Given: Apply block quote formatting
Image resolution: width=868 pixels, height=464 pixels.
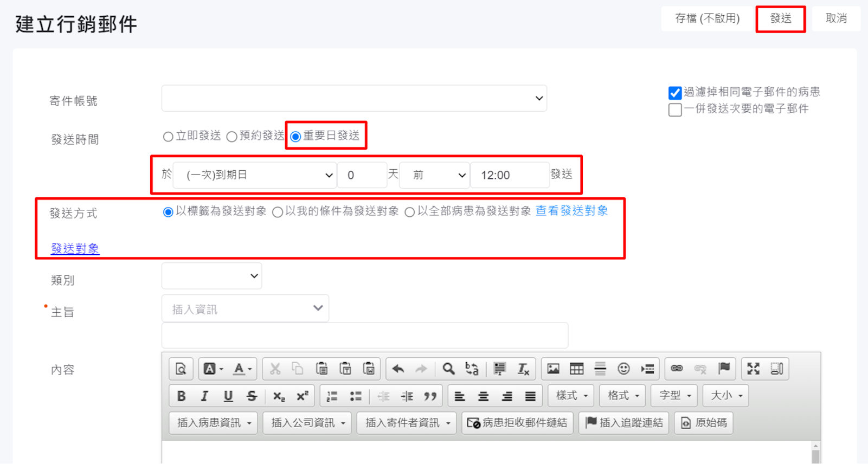Looking at the screenshot, I should click(x=430, y=396).
